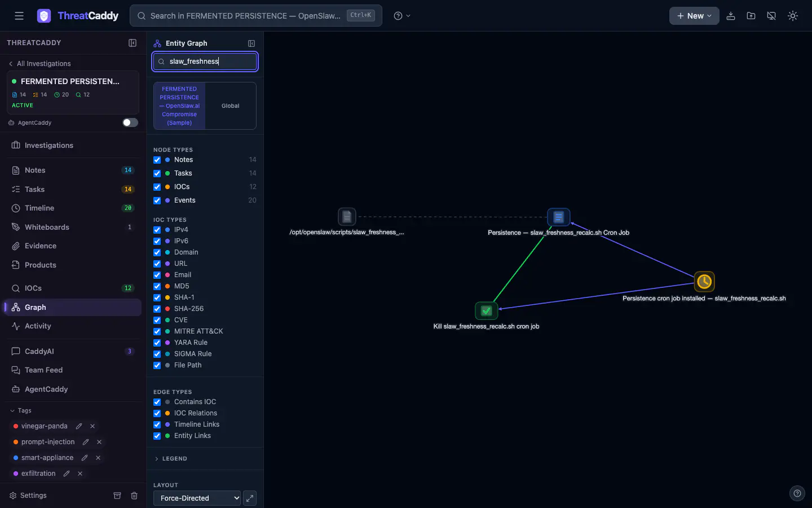Edit the vinegar-panda tag
812x508 pixels.
[79, 426]
